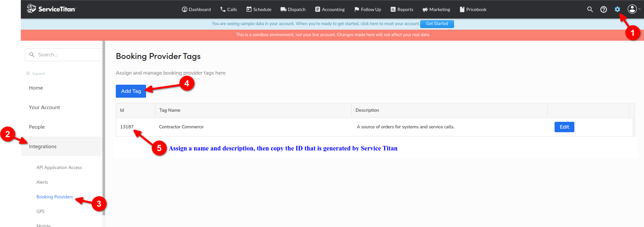Open API Application Access
This screenshot has width=644, height=227.
pos(59,167)
